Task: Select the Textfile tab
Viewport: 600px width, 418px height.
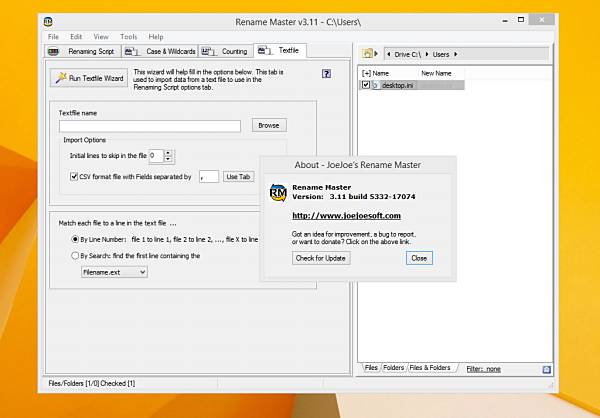Action: coord(280,51)
